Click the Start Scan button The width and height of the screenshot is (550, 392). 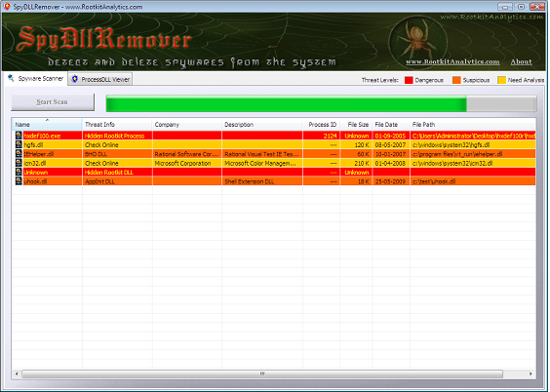(53, 102)
